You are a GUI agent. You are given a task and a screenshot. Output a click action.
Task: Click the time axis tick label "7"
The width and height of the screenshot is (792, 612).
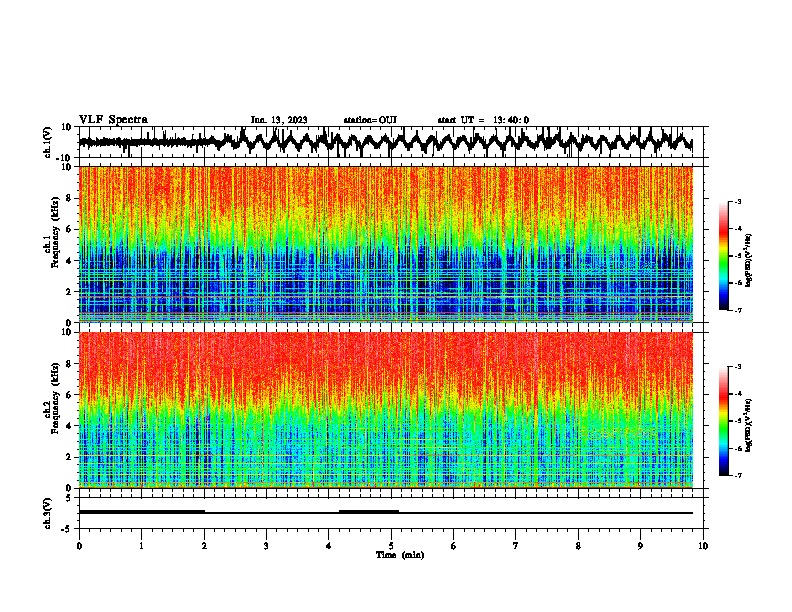[x=516, y=546]
